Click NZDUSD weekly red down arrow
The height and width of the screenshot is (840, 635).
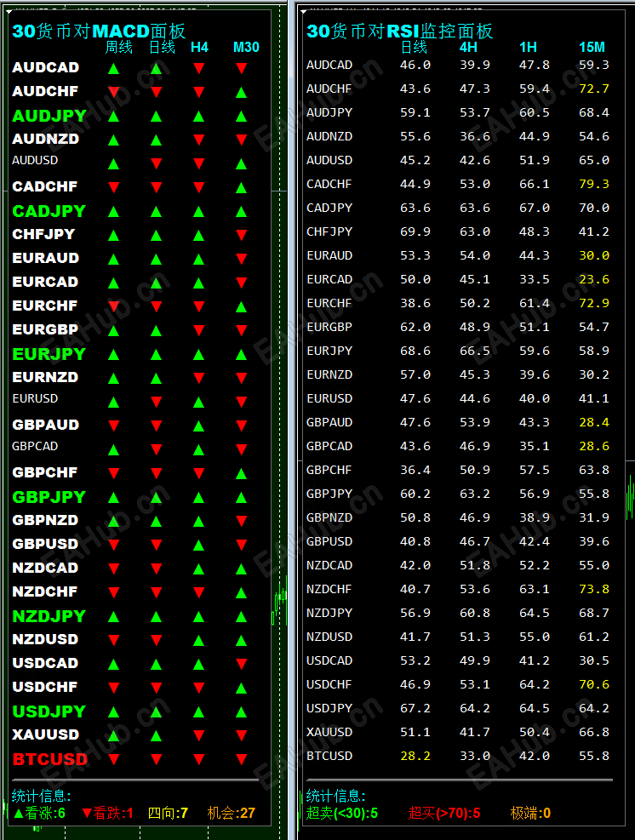point(113,640)
